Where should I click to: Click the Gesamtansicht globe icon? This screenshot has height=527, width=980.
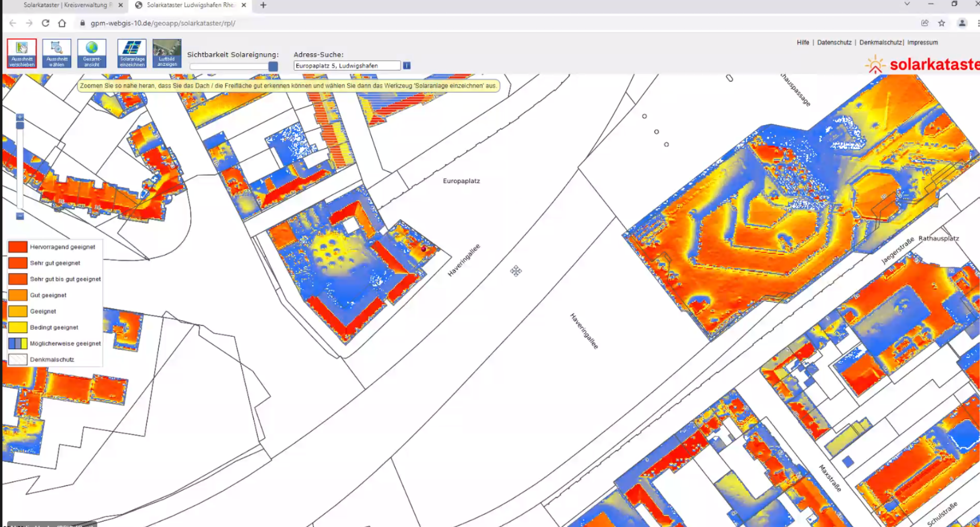[92, 53]
